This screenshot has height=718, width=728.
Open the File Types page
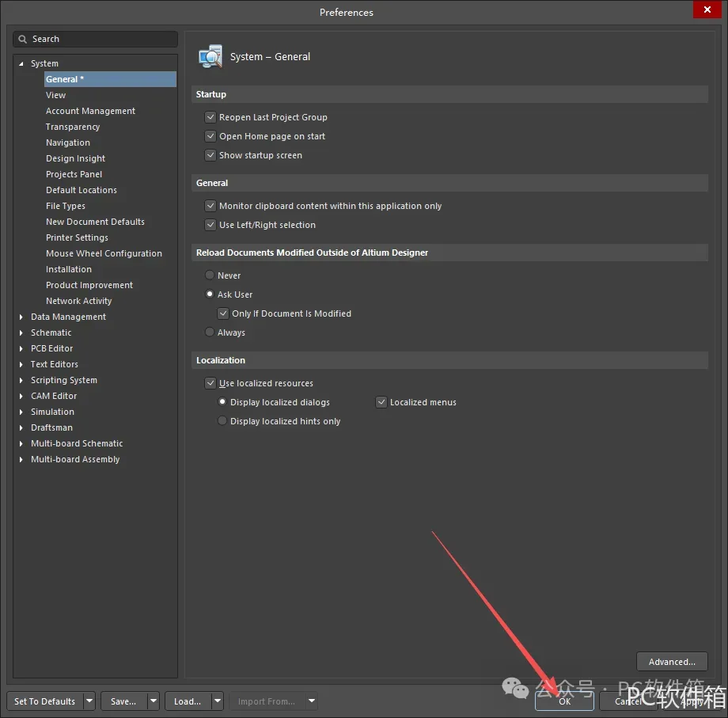click(x=66, y=206)
